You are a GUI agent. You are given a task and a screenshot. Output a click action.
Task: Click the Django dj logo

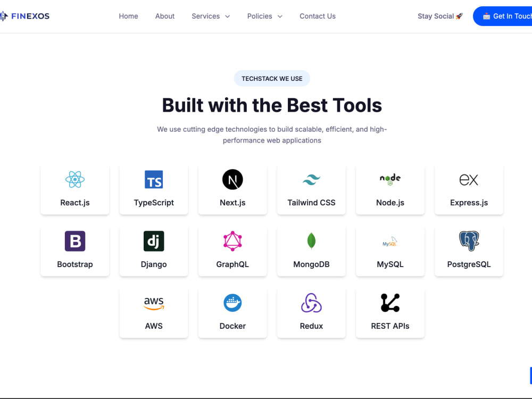[154, 241]
